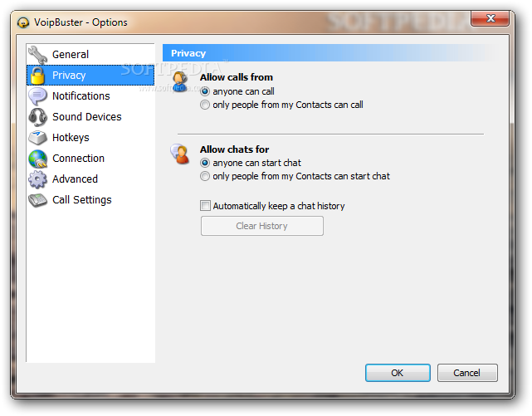Viewport: 532px width, 416px height.
Task: Click the Connection globe icon
Action: point(37,159)
